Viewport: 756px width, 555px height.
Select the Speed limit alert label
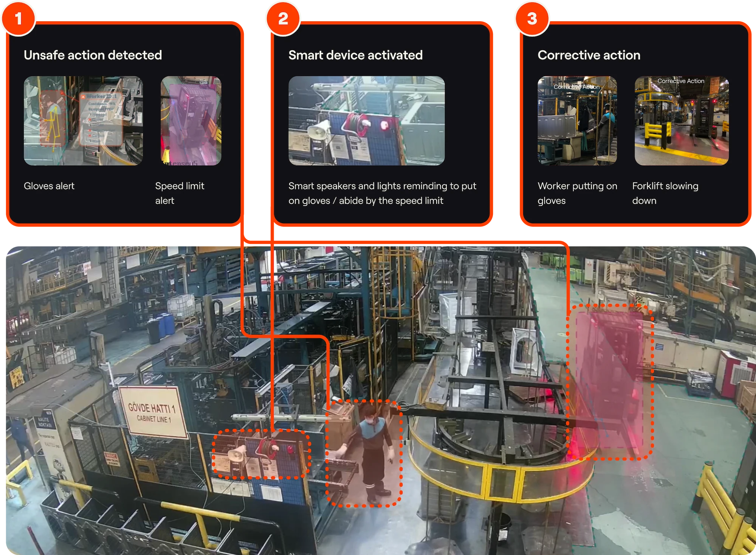click(180, 193)
